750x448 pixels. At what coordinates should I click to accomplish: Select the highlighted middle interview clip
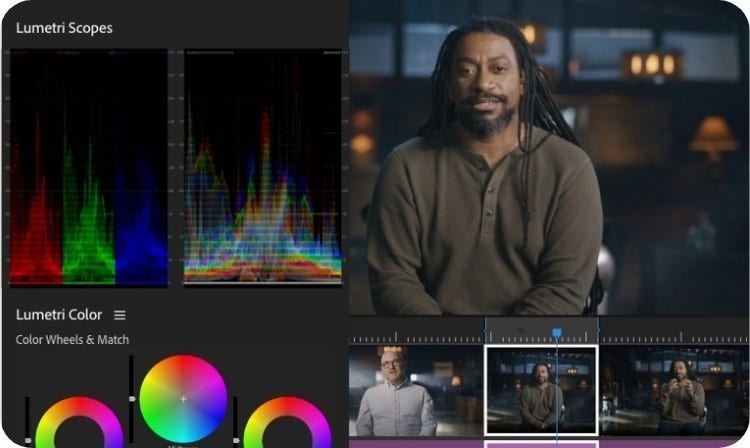(x=541, y=391)
